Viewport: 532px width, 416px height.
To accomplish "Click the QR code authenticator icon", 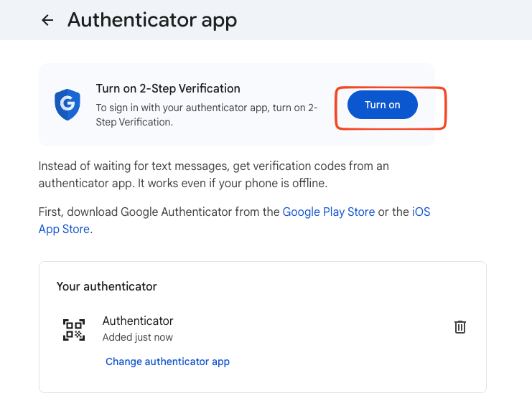I will click(x=74, y=330).
